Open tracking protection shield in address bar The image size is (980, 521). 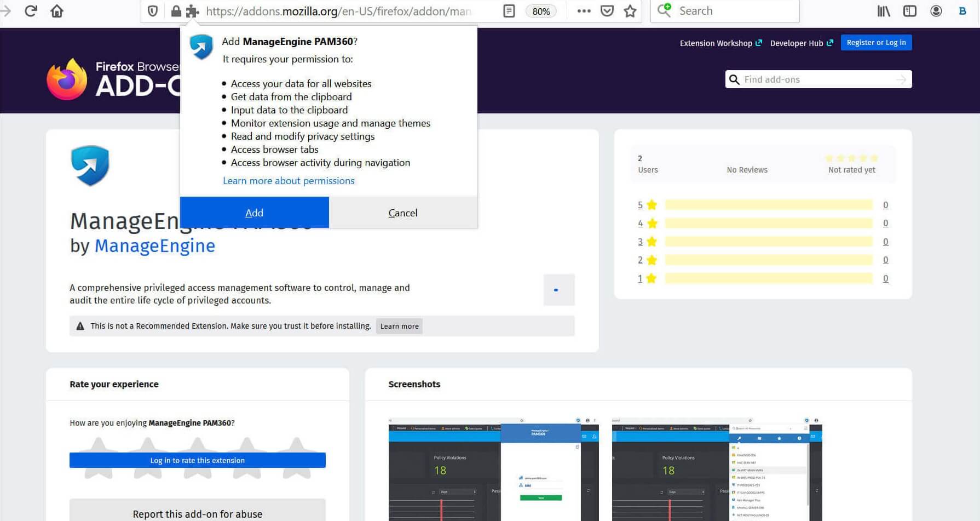pyautogui.click(x=153, y=11)
